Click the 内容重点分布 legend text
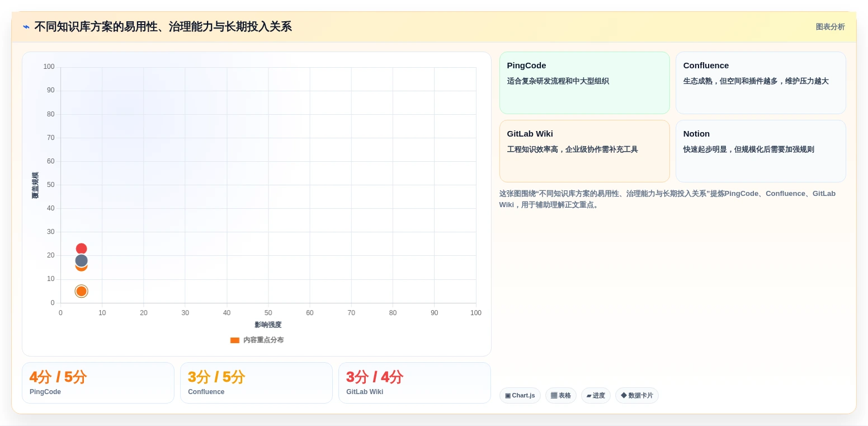This screenshot has width=868, height=426. tap(263, 340)
